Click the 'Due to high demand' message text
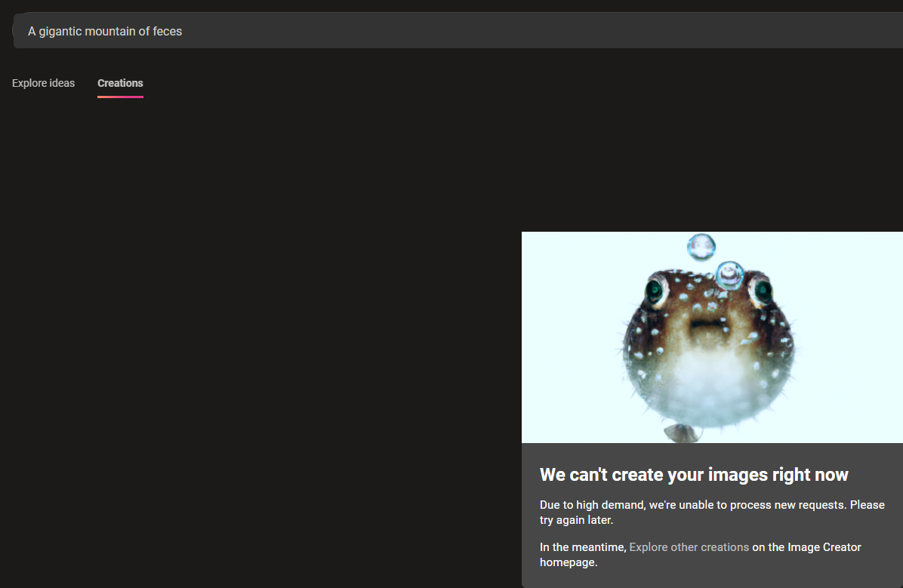 pos(712,512)
